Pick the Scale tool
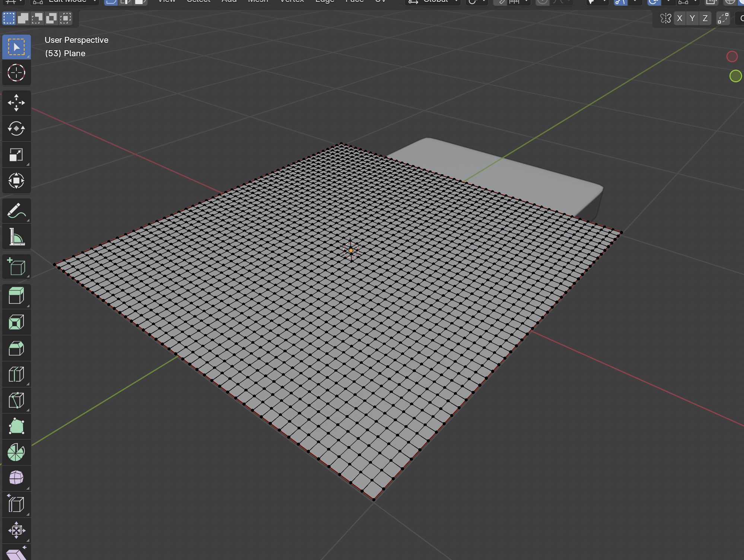 16,155
